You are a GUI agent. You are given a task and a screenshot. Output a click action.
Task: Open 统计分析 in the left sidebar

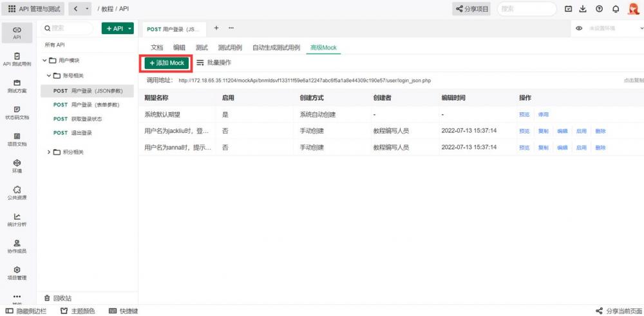click(x=17, y=219)
